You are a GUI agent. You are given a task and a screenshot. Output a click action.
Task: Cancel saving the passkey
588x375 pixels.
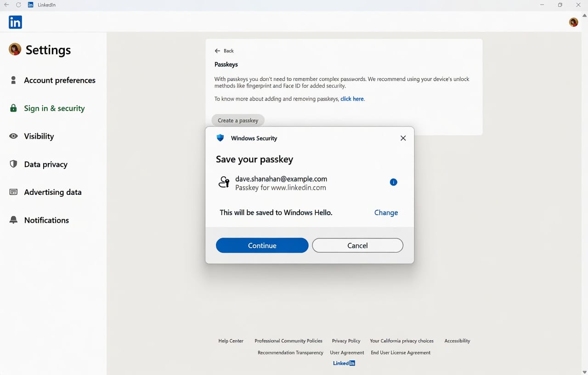click(x=357, y=245)
